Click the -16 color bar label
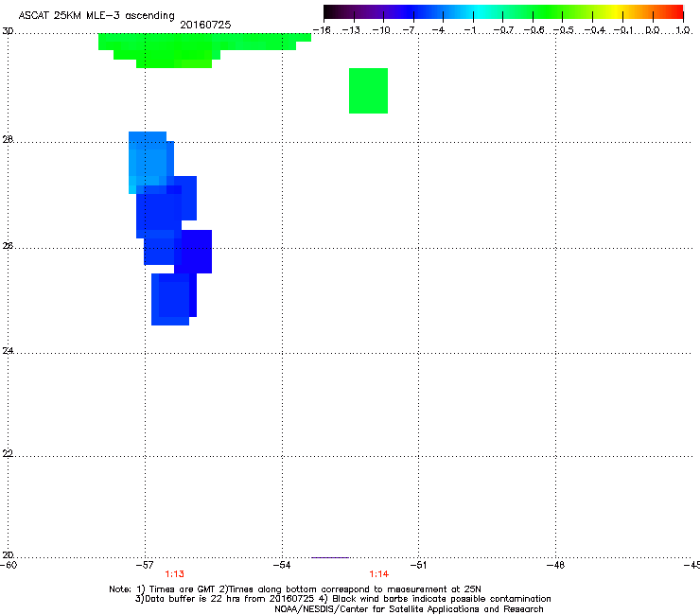 [x=322, y=30]
